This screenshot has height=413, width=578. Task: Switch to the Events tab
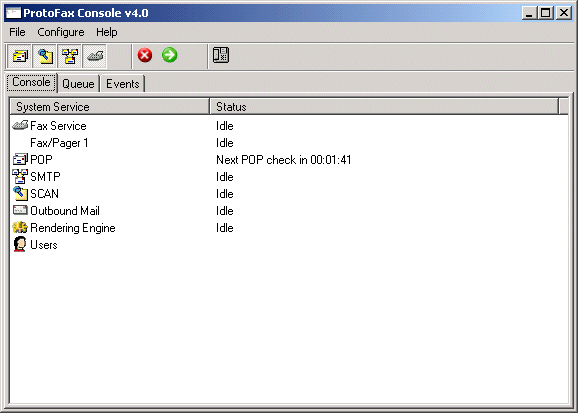tap(123, 84)
